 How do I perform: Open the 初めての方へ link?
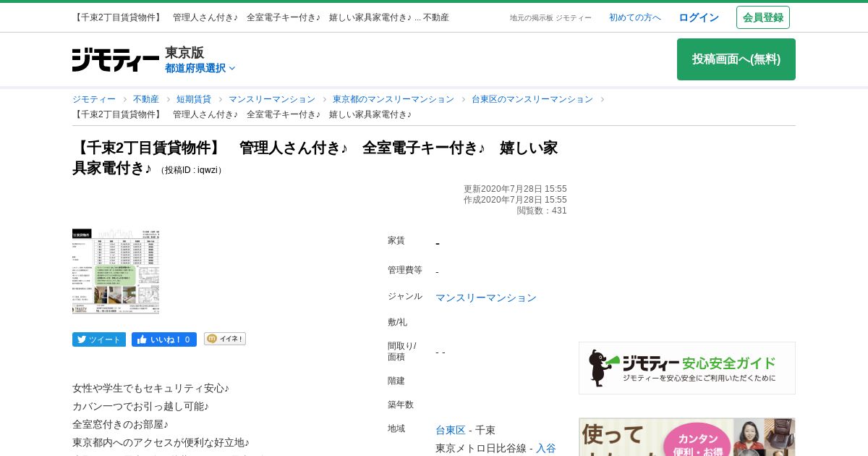pos(635,17)
